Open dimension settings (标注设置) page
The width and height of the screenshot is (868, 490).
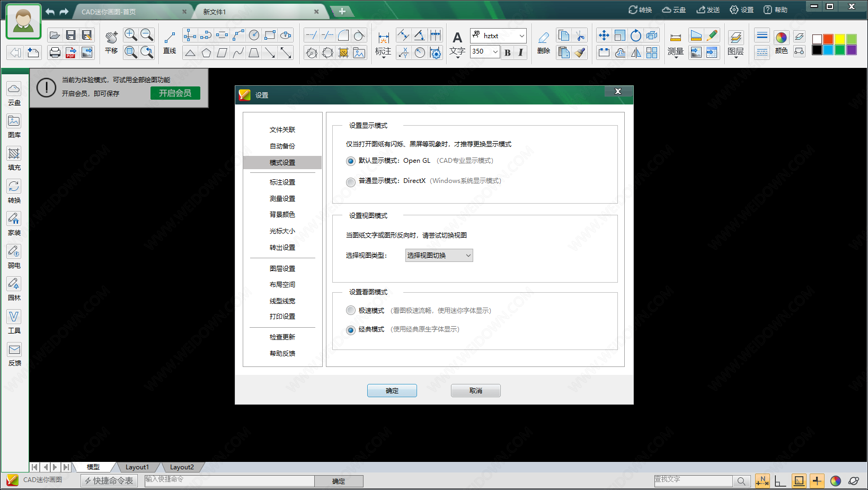(282, 182)
